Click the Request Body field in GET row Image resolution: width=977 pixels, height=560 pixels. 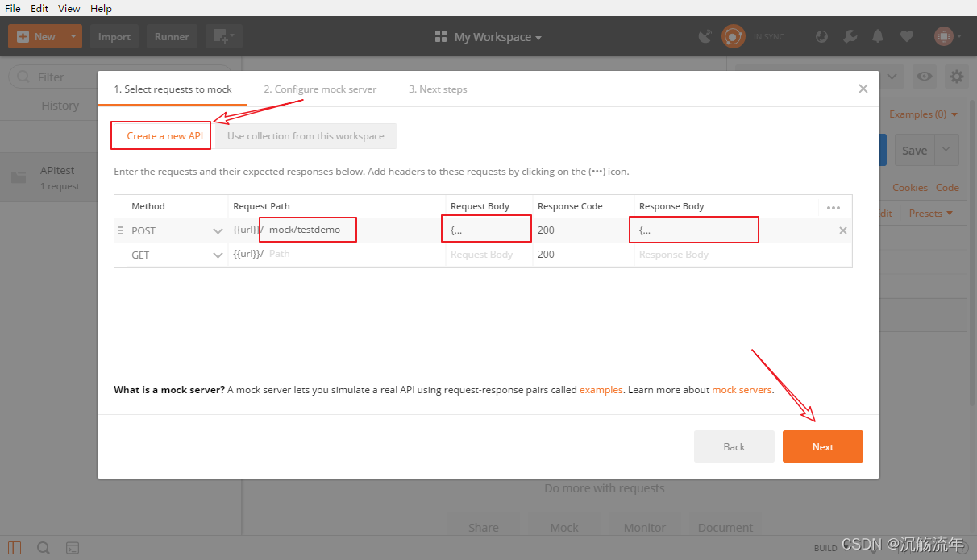click(488, 255)
